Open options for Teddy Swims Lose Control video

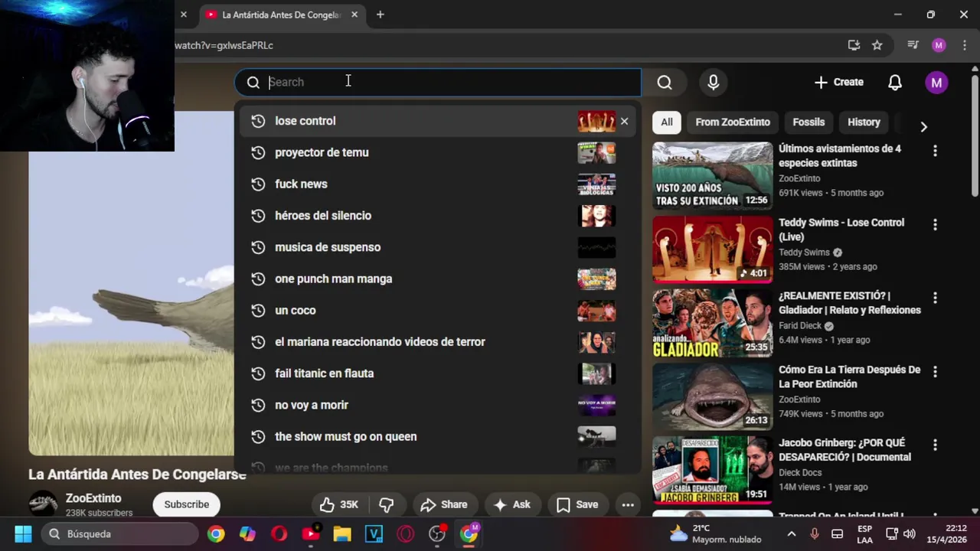[x=935, y=225]
